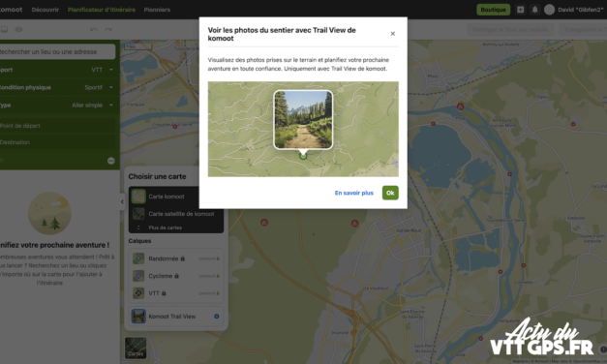This screenshot has width=607, height=364.
Task: Select Carte komoot map style
Action: pos(176,197)
